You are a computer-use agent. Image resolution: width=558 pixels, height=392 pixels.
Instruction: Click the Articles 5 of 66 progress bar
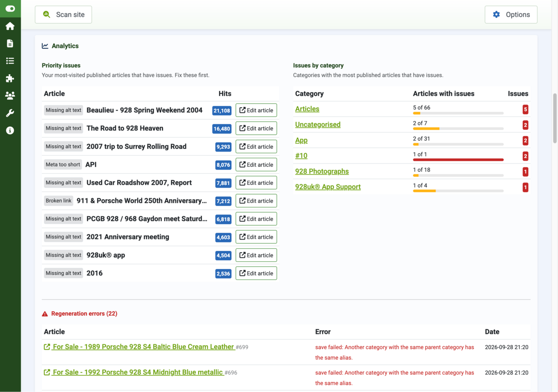[x=458, y=113]
